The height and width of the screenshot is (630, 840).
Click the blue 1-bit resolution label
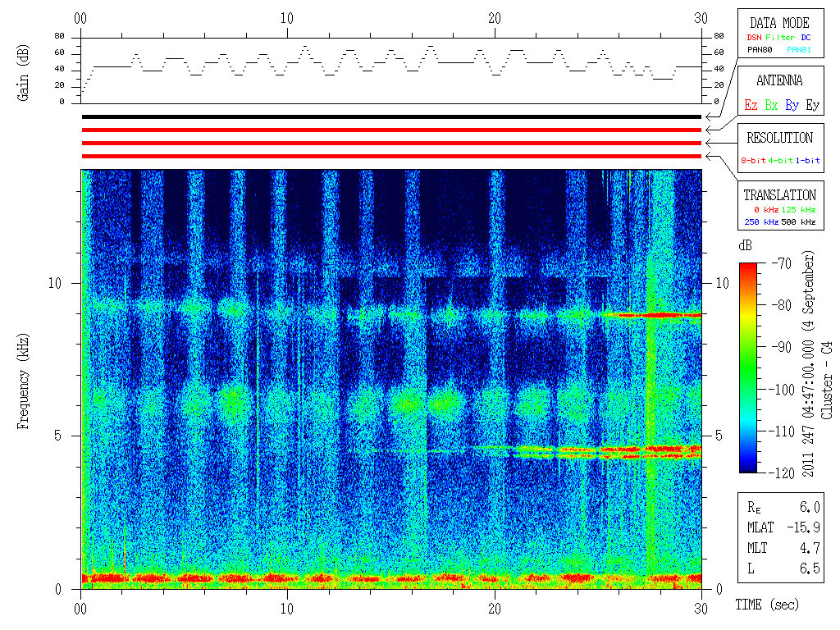point(807,161)
